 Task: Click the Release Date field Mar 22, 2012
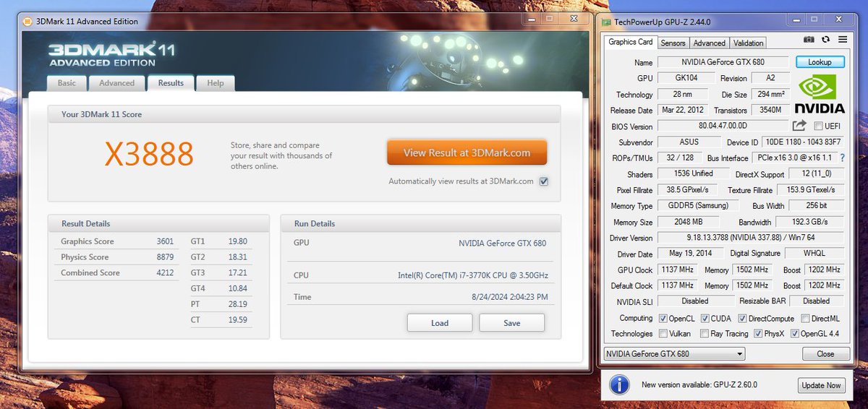(684, 111)
